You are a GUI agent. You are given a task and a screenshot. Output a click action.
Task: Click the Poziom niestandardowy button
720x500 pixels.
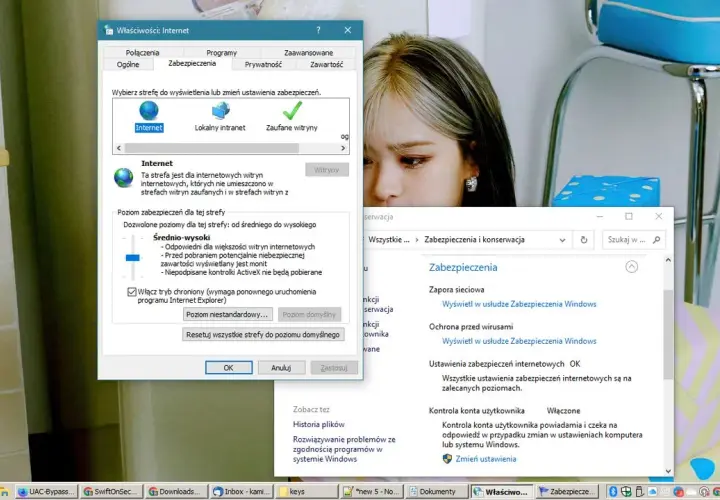pyautogui.click(x=228, y=315)
